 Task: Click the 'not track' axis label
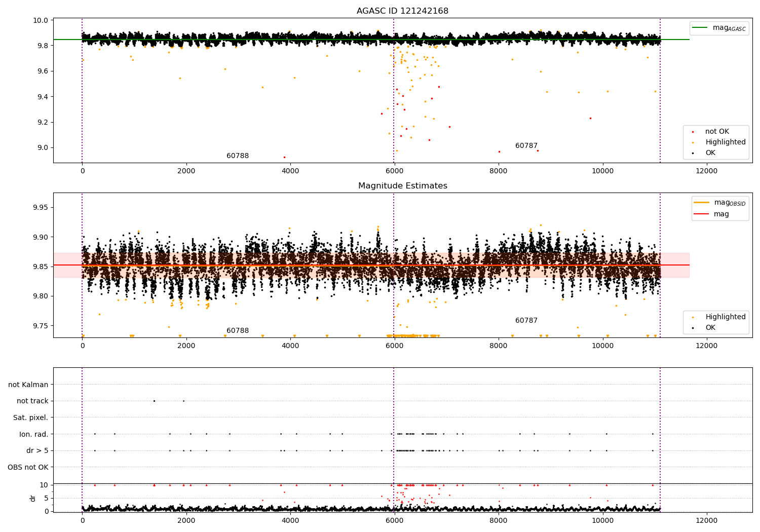coord(32,401)
